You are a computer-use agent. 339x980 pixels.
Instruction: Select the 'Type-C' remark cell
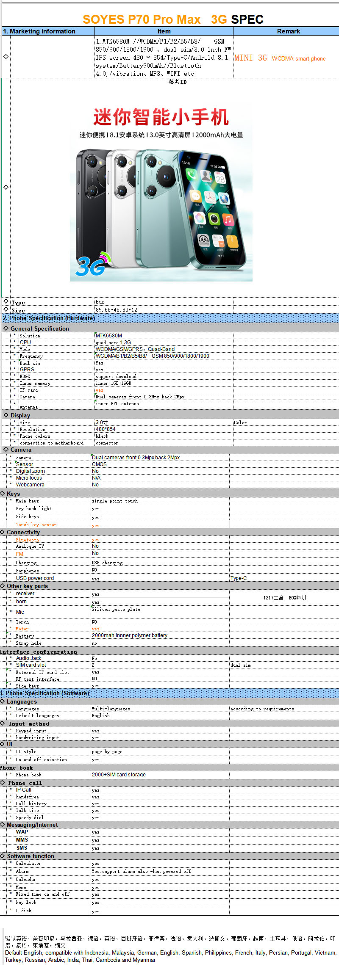click(x=284, y=578)
